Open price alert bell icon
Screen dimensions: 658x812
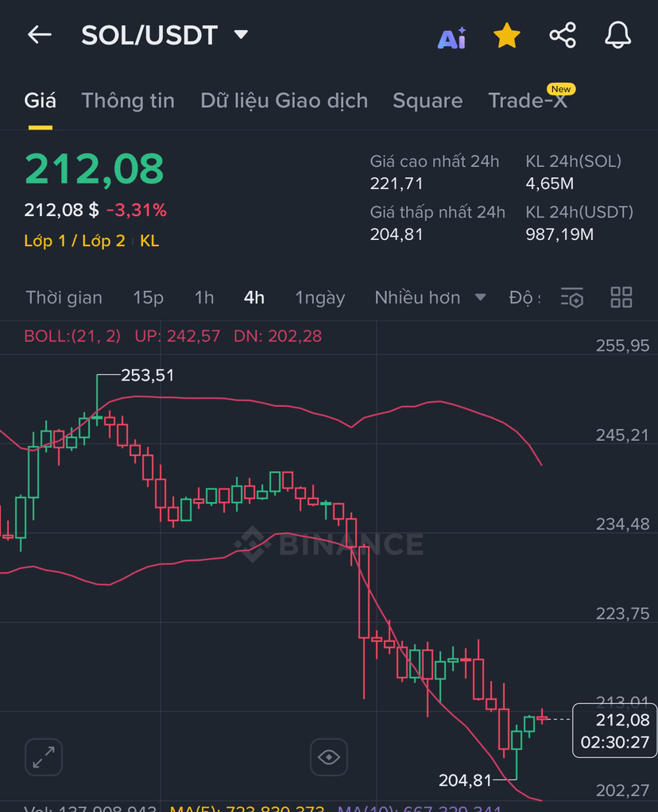(617, 36)
